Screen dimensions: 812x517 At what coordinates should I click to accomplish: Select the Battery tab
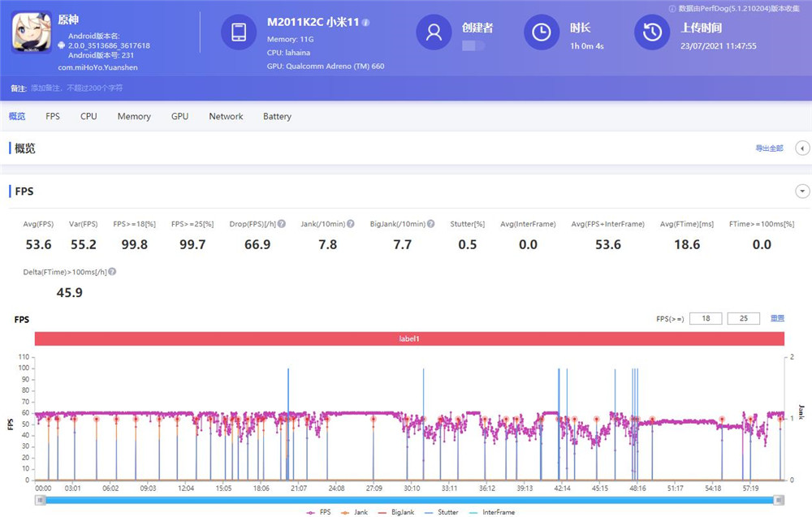(x=277, y=116)
